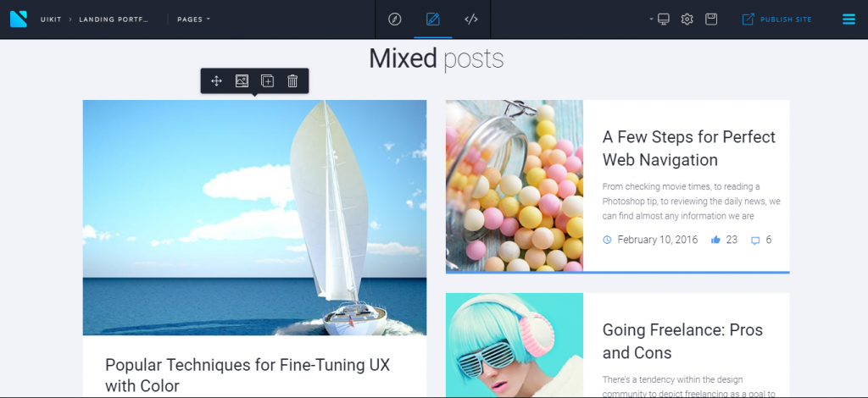868x398 pixels.
Task: Click the blue app logo icon
Action: (x=19, y=19)
